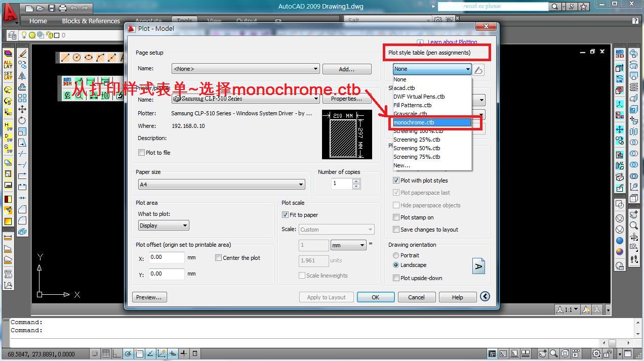Toggle Quick properties in status bar
The width and height of the screenshot is (644, 361).
195,353
